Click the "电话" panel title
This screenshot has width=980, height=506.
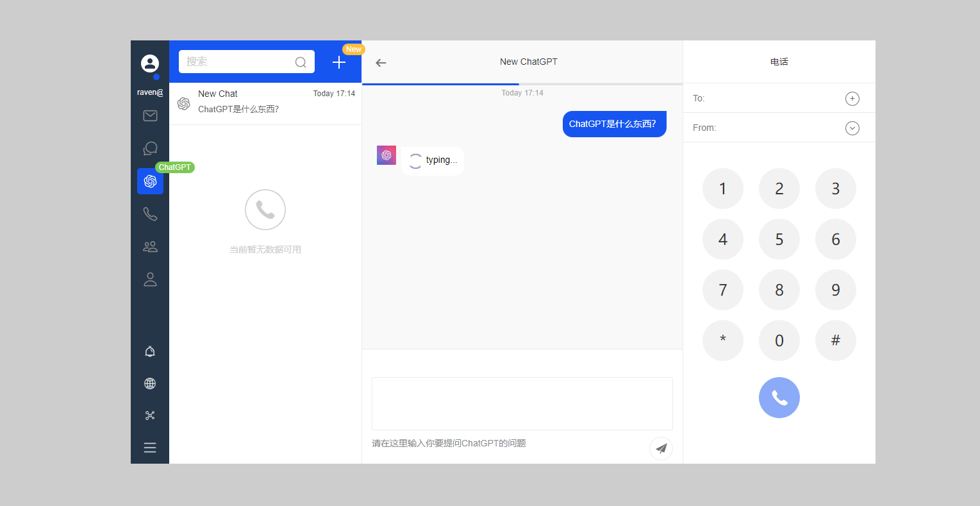[x=779, y=62]
